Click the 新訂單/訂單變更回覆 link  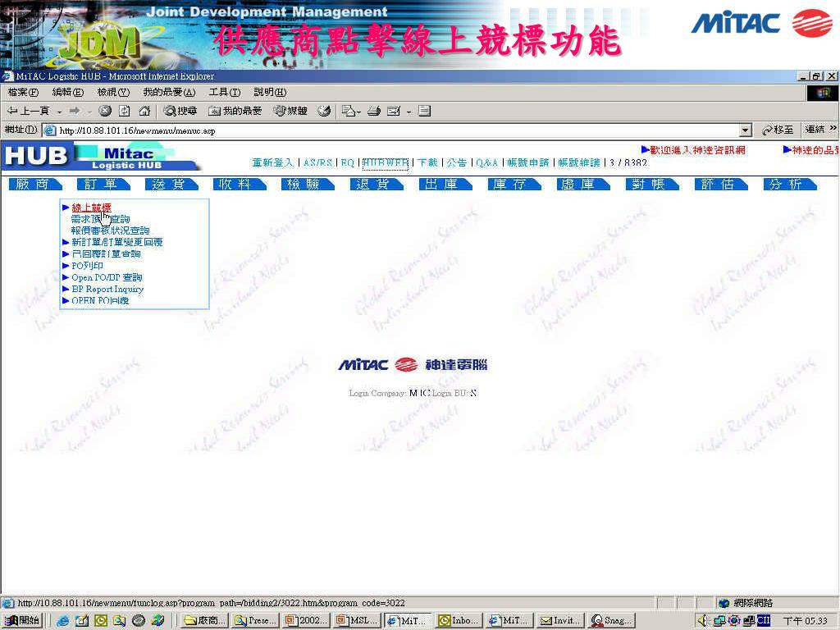coord(116,242)
